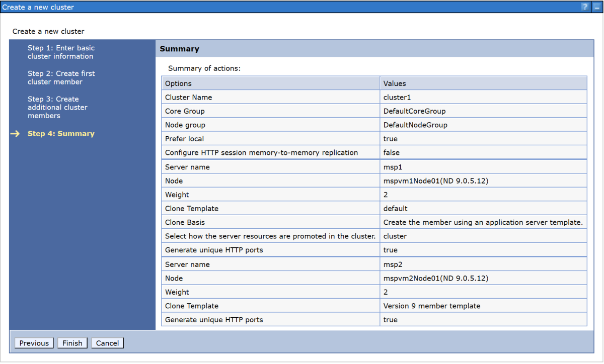Select the Server name row showing msp1
This screenshot has height=364, width=604.
(302, 166)
